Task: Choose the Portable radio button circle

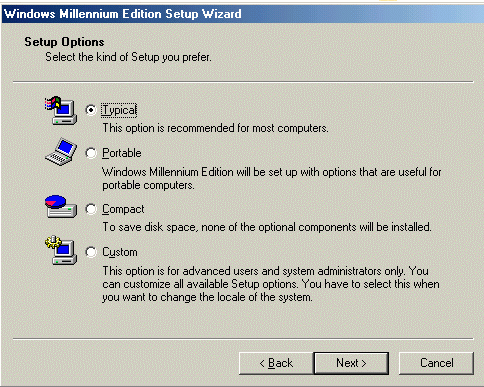Action: point(91,153)
